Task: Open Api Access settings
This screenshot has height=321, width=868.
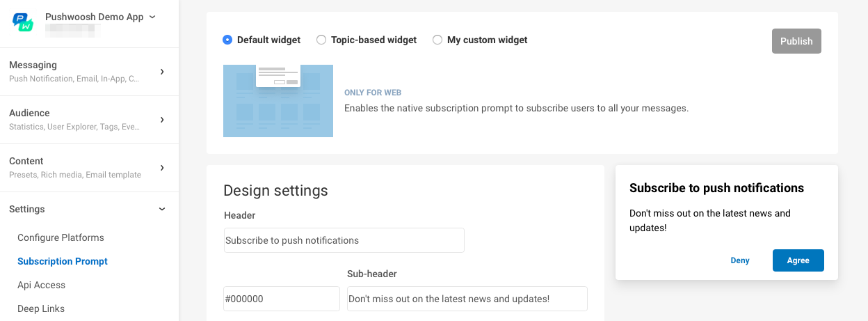Action: pos(41,285)
